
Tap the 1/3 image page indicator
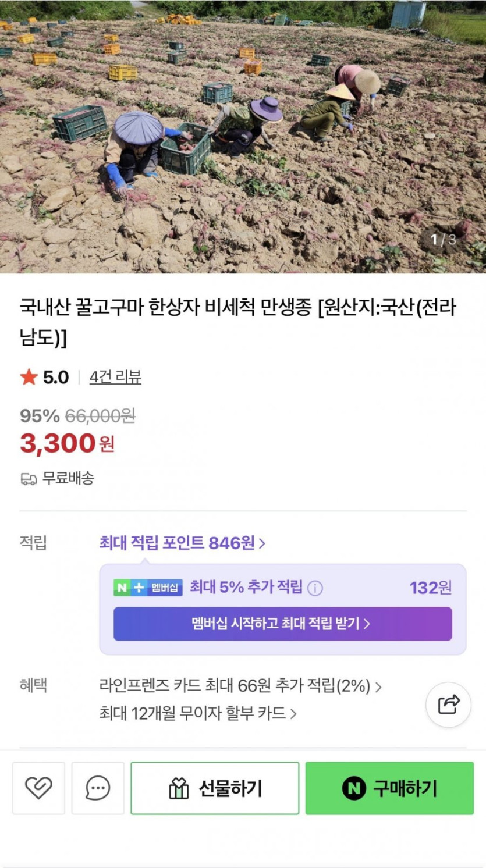click(x=443, y=239)
